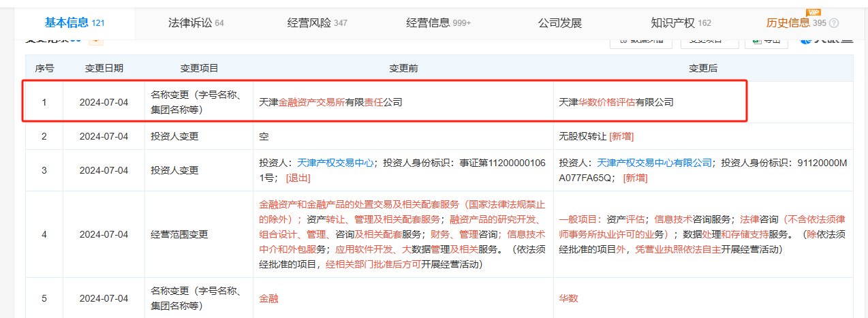Screen dimensions: 868x318
Task: Select the 经营信息 tab
Action: (x=439, y=23)
